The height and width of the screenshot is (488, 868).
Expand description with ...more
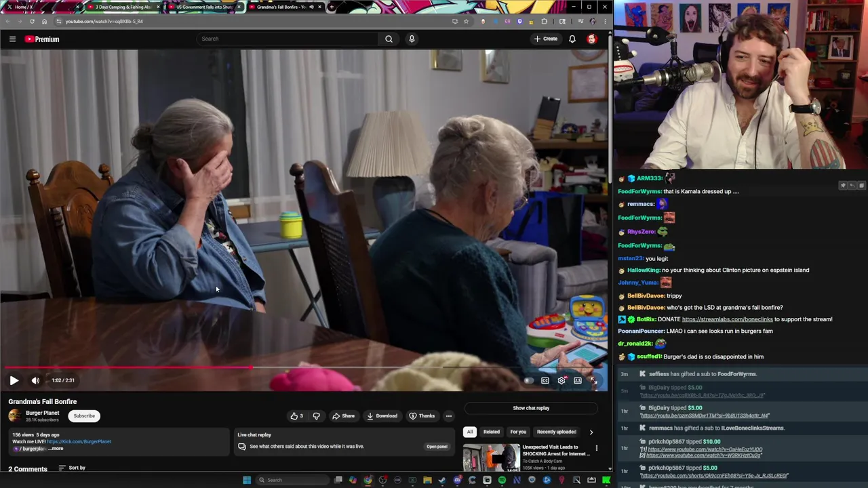coord(56,449)
